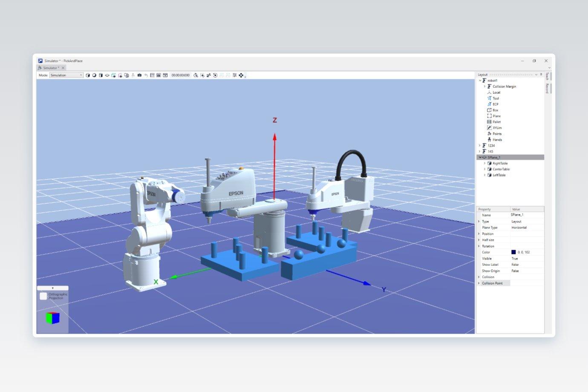Click the toolbar settings sliders icon
Viewport: 588px width, 392px height.
(x=234, y=75)
